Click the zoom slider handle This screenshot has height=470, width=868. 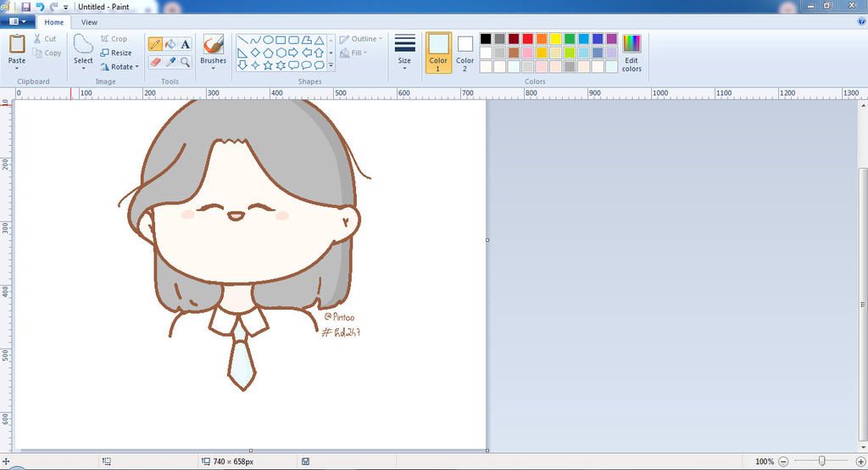tap(822, 462)
